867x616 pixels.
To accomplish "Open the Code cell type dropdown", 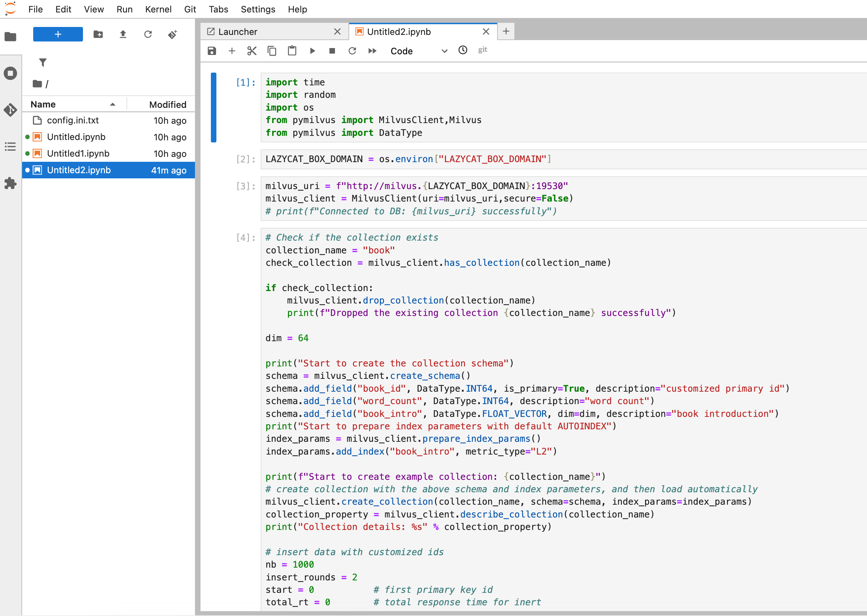I will tap(419, 51).
